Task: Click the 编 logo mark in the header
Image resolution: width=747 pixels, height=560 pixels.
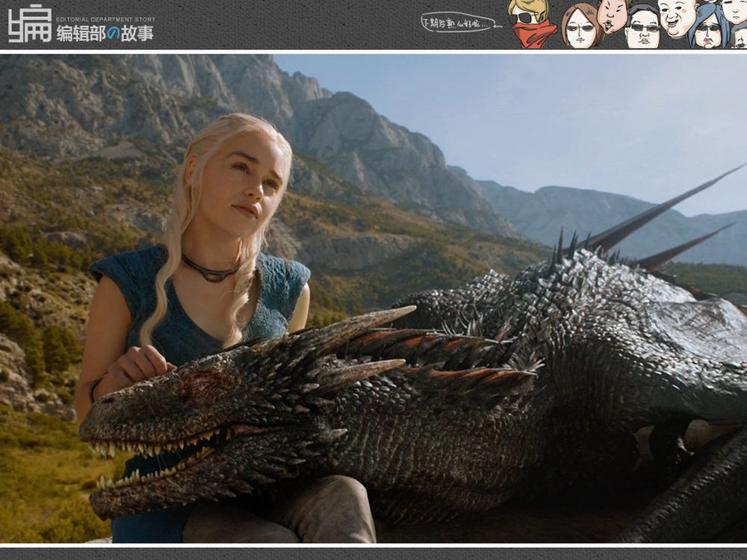Action: click(30, 24)
